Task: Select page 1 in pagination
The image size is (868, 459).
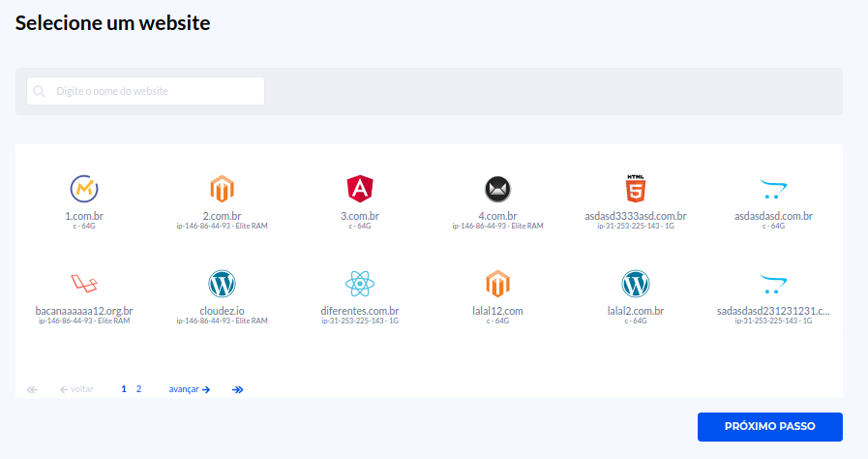Action: 124,389
